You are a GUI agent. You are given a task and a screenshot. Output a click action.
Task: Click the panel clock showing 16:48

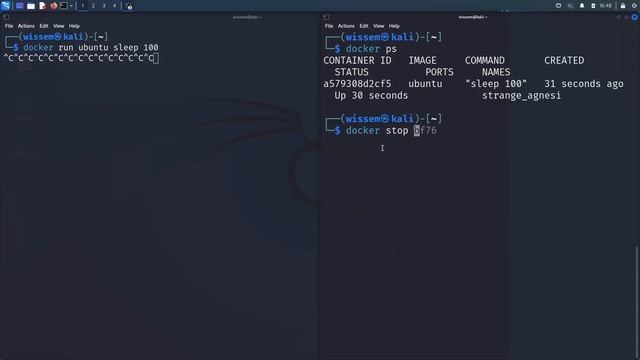[605, 6]
